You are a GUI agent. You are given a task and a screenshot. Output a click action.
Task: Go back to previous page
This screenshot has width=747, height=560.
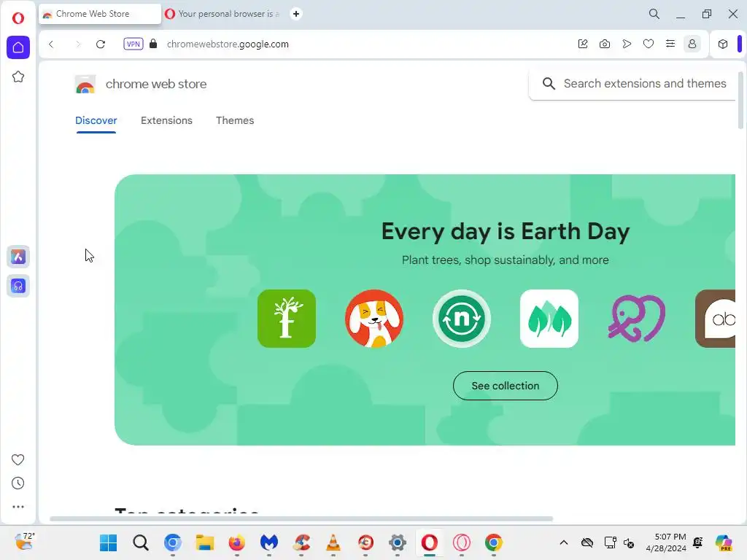51,44
